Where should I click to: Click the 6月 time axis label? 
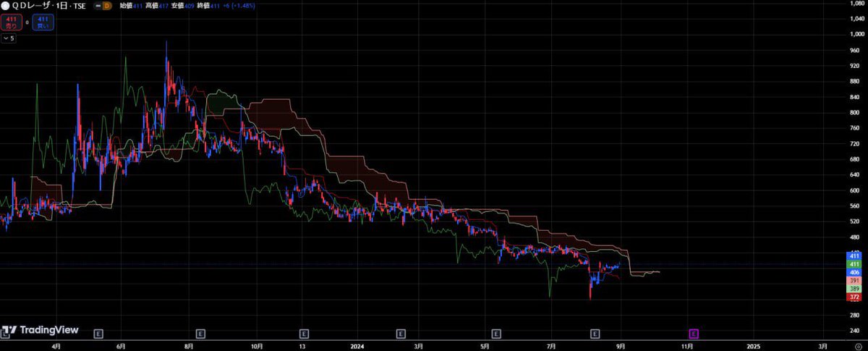click(120, 345)
